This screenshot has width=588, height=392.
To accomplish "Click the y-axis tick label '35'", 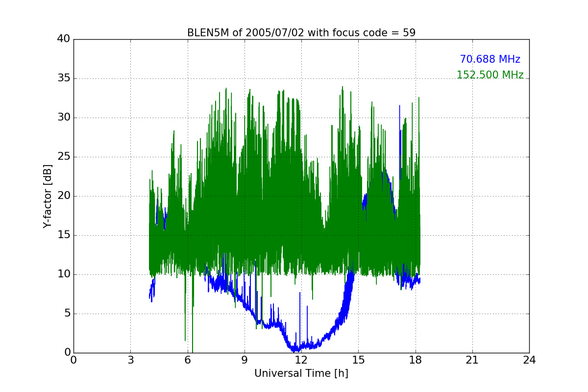I will (x=64, y=78).
